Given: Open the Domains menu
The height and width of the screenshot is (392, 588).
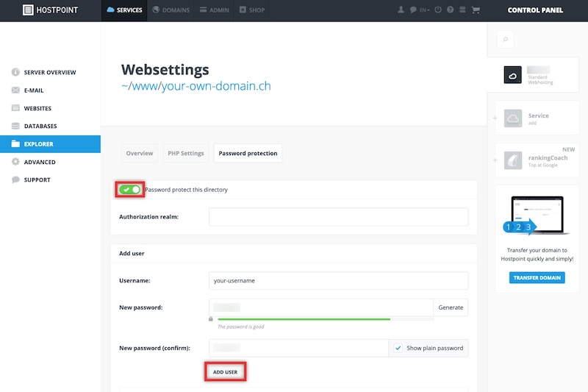Looking at the screenshot, I should tap(171, 10).
